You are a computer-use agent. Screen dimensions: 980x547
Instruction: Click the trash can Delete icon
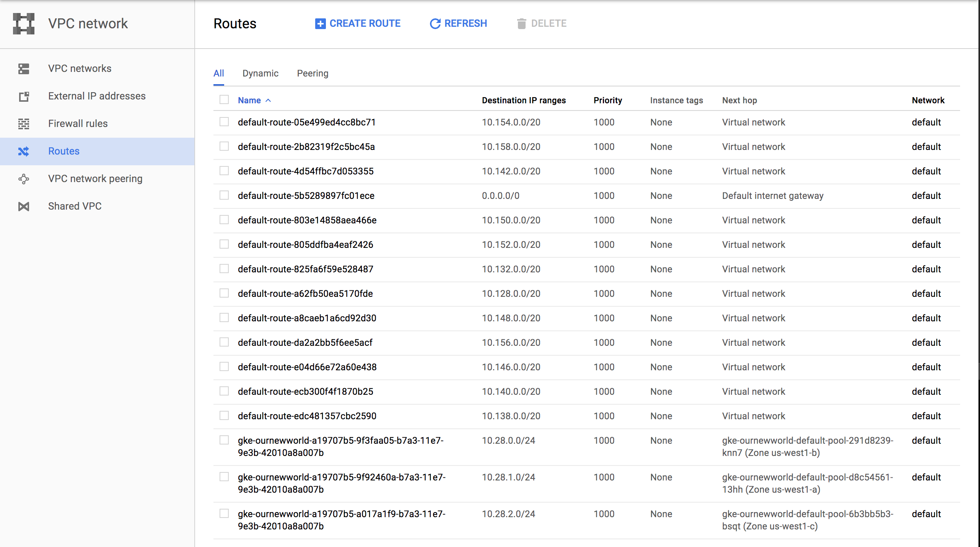[x=521, y=24]
